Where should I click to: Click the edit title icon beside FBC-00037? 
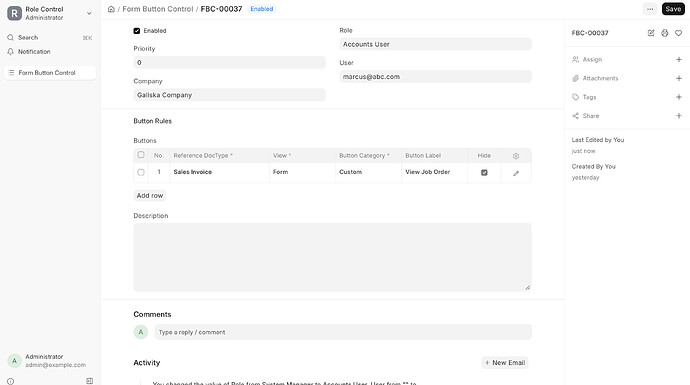coord(651,33)
